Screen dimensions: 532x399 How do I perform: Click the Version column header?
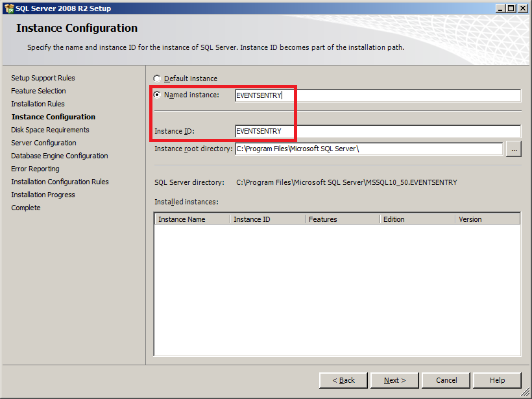pyautogui.click(x=487, y=219)
